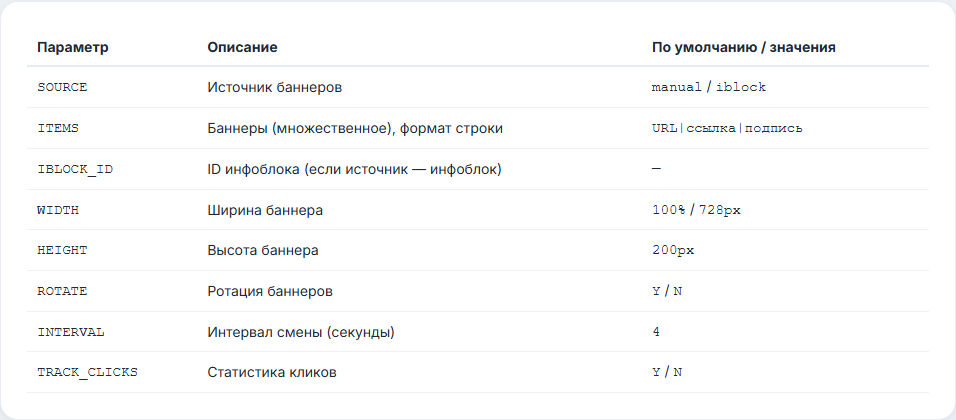Click the По умолчанию / значения header
The height and width of the screenshot is (420, 956).
click(743, 48)
